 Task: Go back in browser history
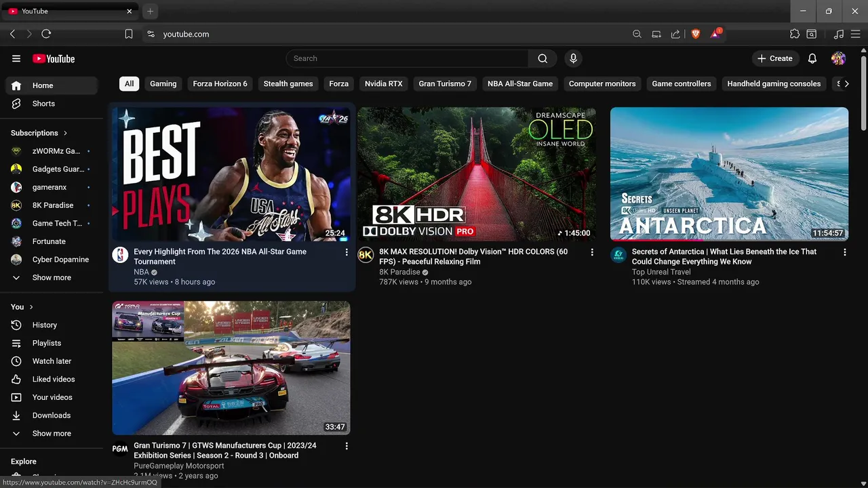click(12, 34)
